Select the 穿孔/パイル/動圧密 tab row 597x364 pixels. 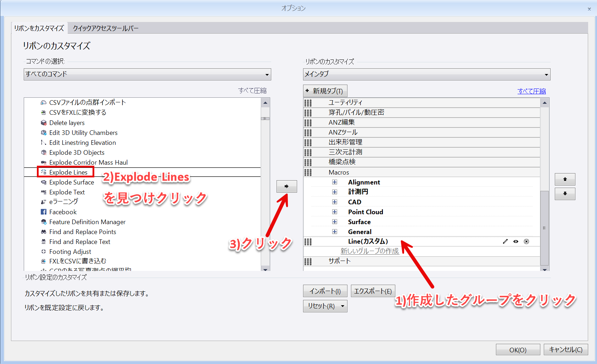(422, 113)
